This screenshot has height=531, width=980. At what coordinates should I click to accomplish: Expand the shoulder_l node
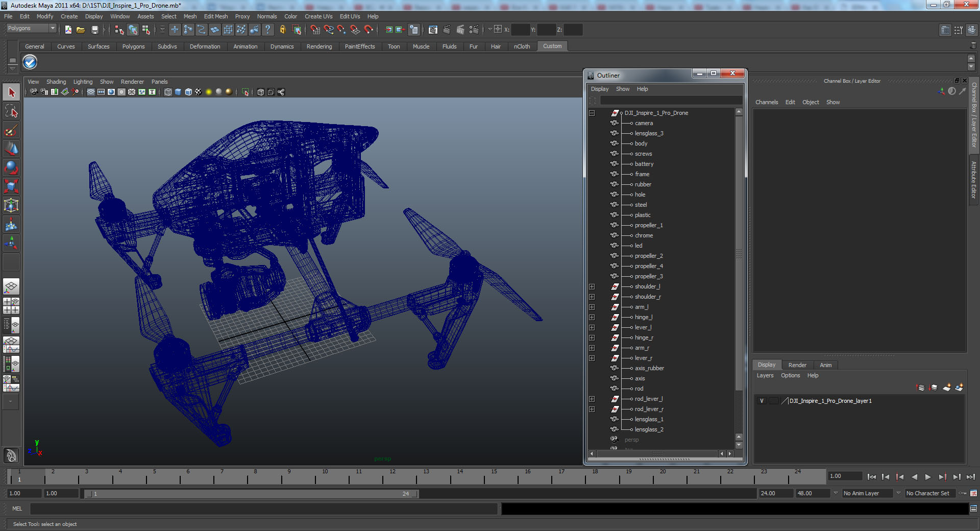pyautogui.click(x=592, y=286)
